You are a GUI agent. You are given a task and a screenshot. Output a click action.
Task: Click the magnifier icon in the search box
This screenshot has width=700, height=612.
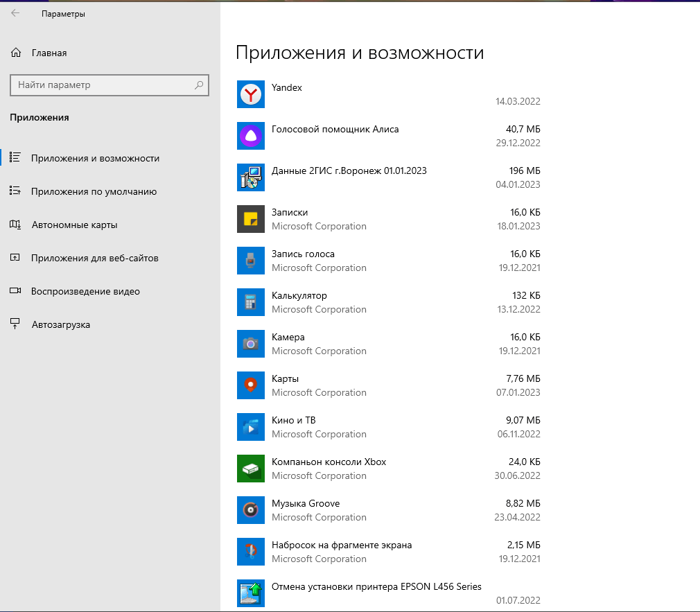pyautogui.click(x=199, y=85)
